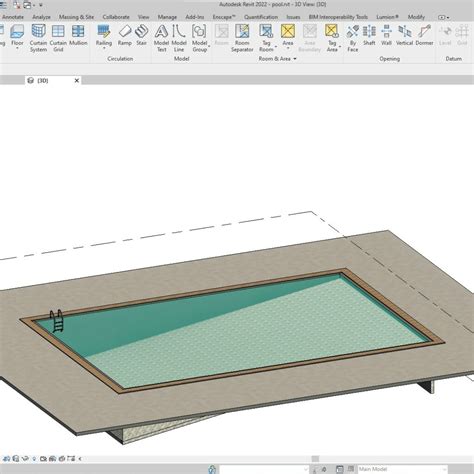Open the Quick Access Toolbar customize dropdown
Viewport: 474px width, 474px height.
point(41,5)
